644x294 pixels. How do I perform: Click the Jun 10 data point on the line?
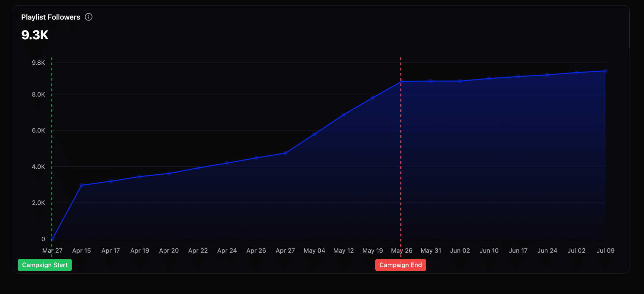coord(489,78)
